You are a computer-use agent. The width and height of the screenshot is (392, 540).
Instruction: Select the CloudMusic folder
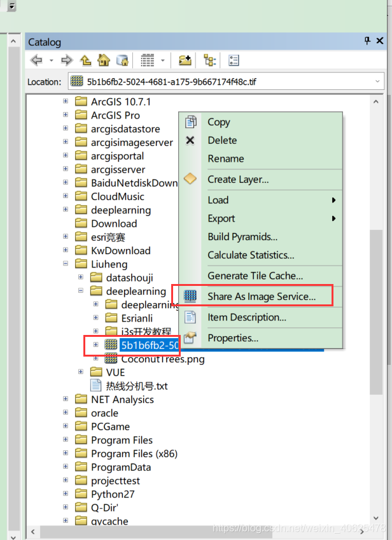(117, 197)
